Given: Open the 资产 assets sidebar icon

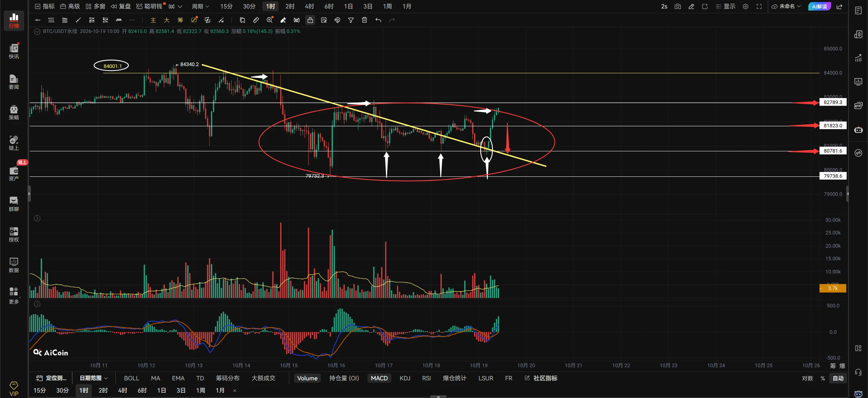Looking at the screenshot, I should click(14, 173).
